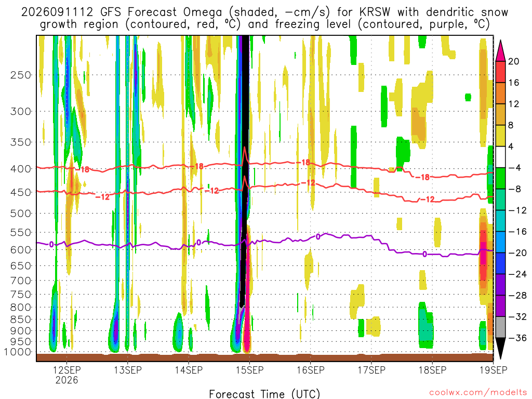
Task: Click the white -4 to 4 colorbar segment
Action: pyautogui.click(x=500, y=157)
